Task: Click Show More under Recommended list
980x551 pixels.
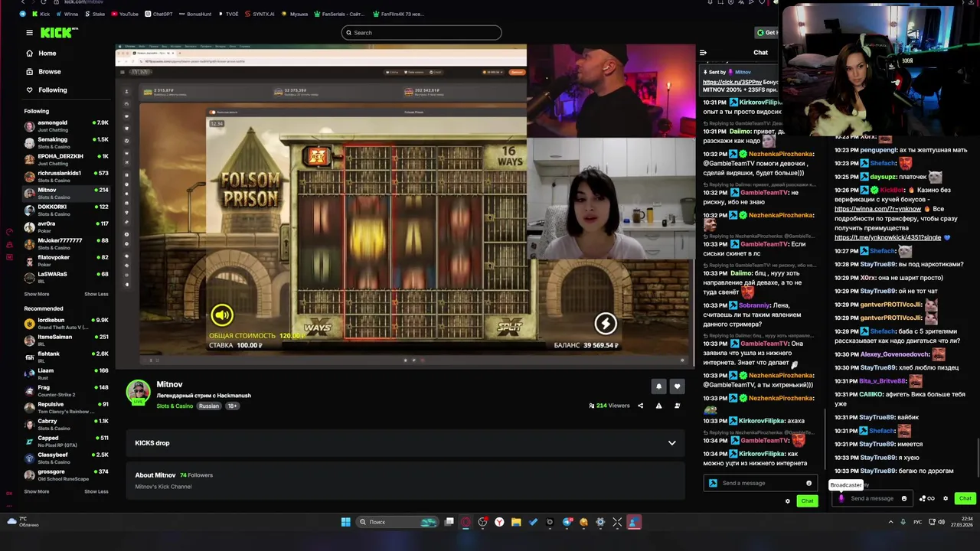Action: coord(36,491)
